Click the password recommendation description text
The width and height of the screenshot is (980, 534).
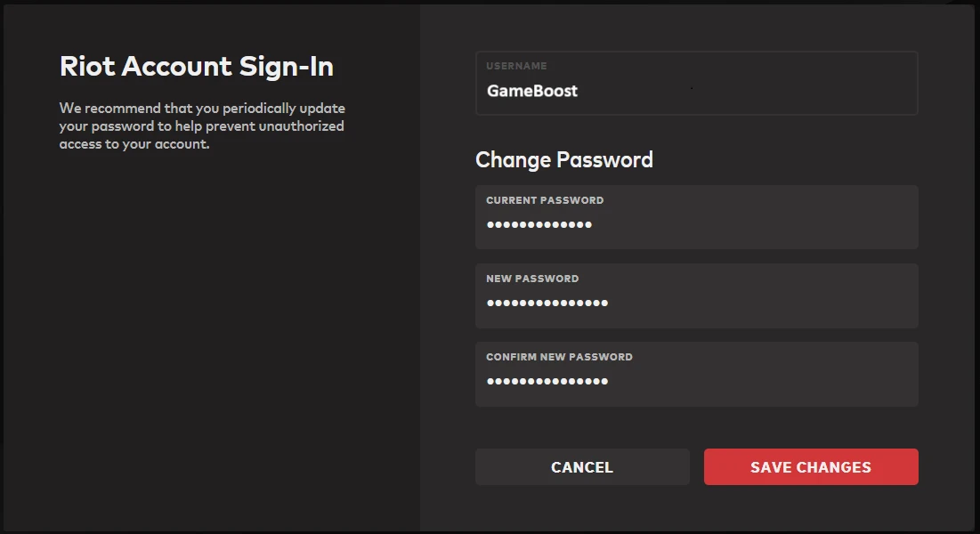pos(202,126)
